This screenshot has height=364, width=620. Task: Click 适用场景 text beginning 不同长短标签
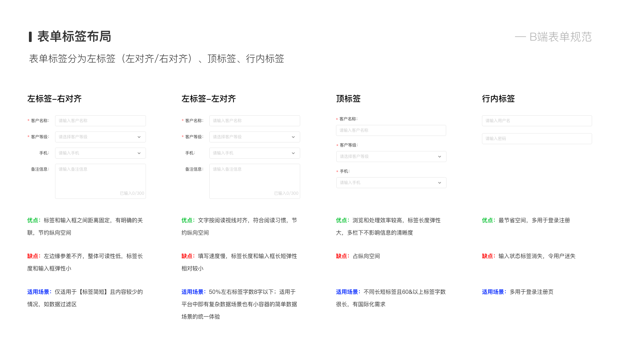pos(391,298)
